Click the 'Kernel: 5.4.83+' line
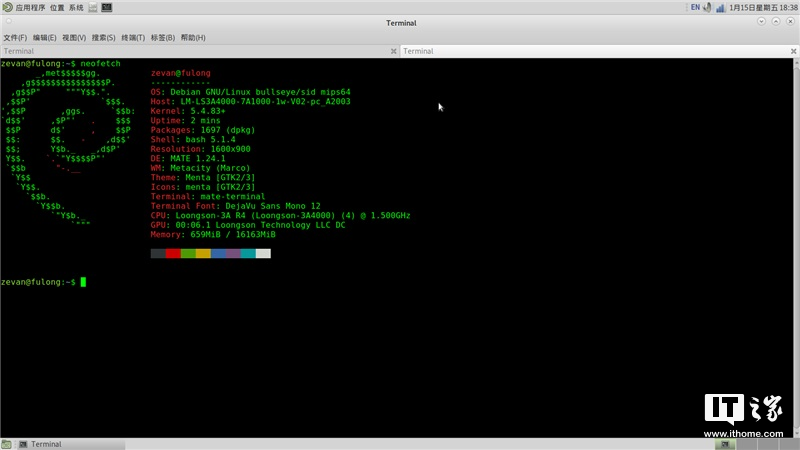The height and width of the screenshot is (450, 800). [x=188, y=111]
